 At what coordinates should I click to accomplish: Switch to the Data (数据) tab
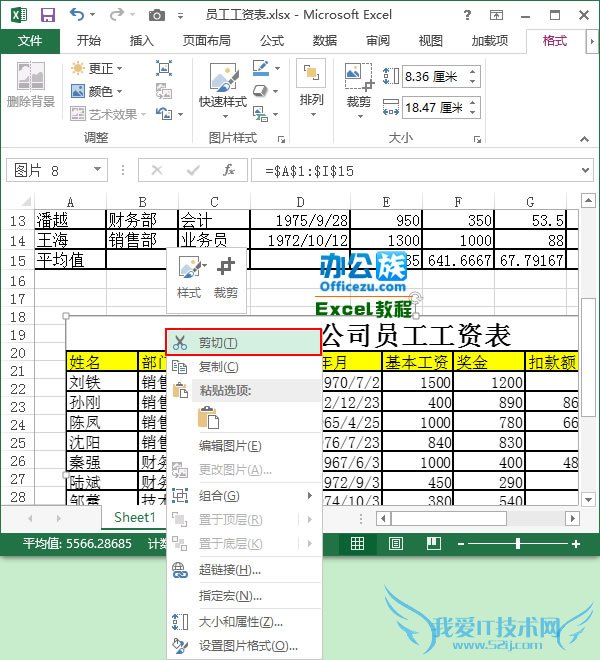[325, 41]
